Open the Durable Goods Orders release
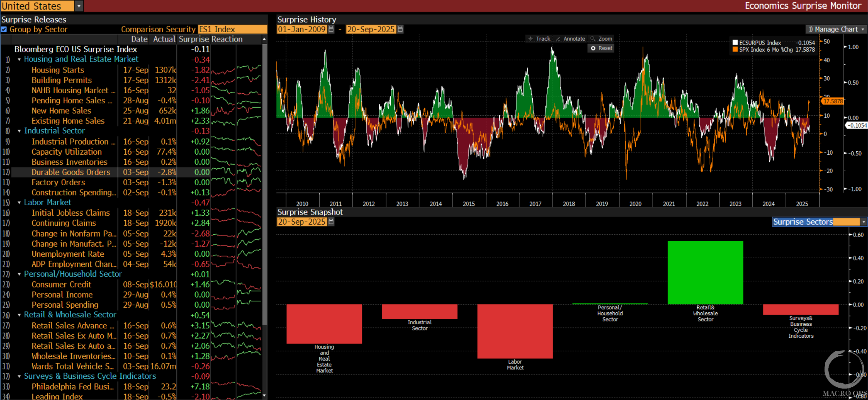Viewport: 868px width, 400px height. pyautogui.click(x=71, y=172)
